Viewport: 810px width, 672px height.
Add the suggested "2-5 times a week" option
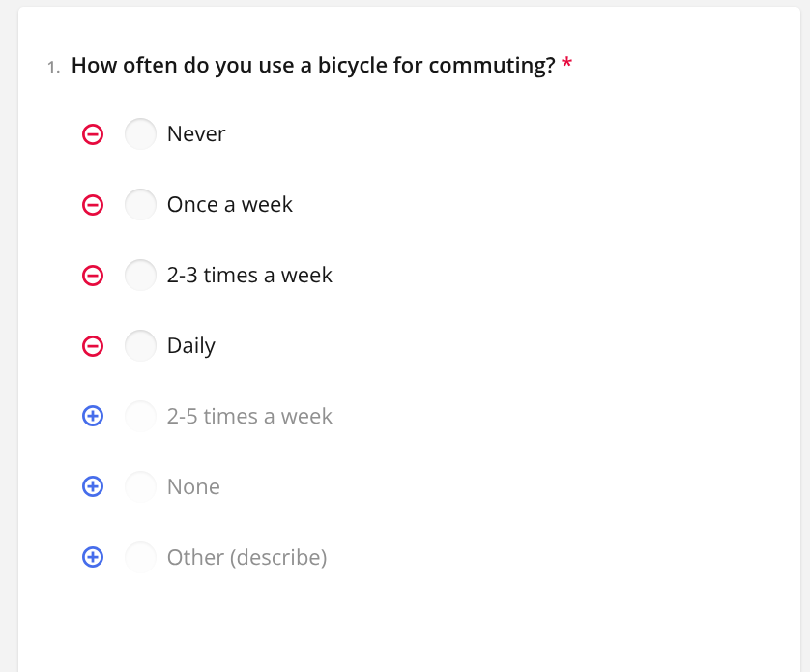93,417
